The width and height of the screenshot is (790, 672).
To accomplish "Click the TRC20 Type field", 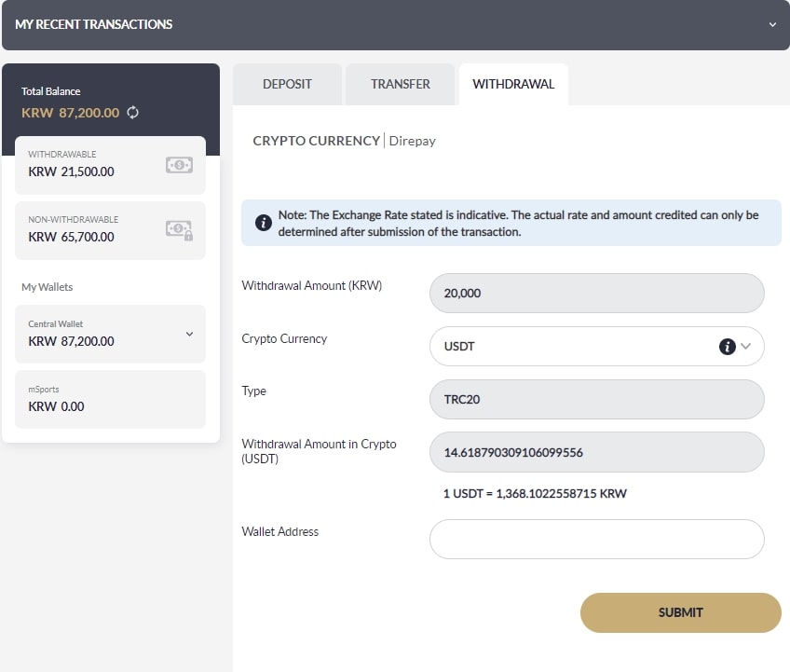I will point(596,399).
